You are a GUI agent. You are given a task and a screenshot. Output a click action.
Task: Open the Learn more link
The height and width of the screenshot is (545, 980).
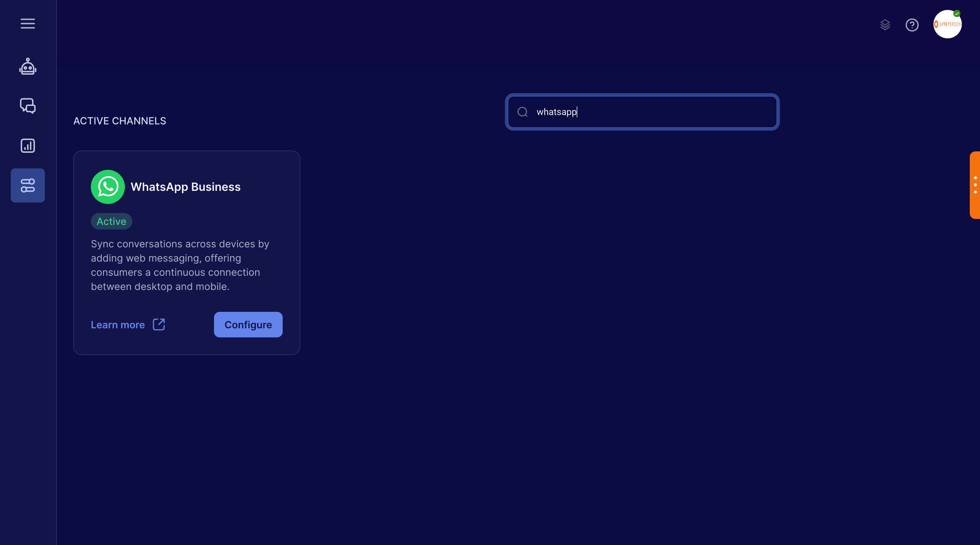118,325
